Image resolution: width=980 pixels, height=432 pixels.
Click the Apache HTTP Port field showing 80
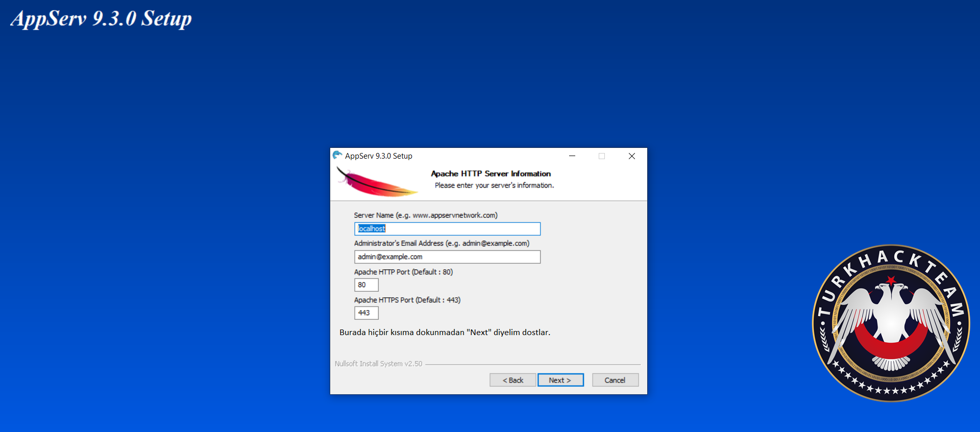pos(366,285)
